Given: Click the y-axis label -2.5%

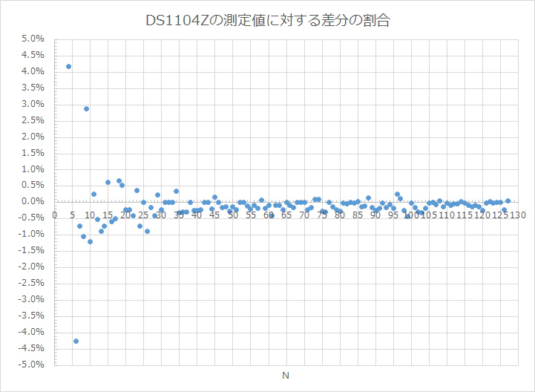Looking at the screenshot, I should point(32,283).
